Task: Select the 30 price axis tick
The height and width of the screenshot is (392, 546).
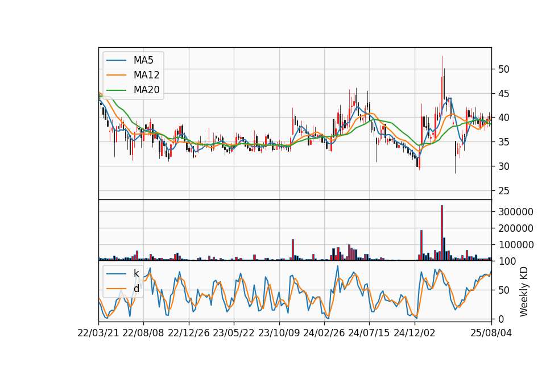Action: (x=503, y=166)
